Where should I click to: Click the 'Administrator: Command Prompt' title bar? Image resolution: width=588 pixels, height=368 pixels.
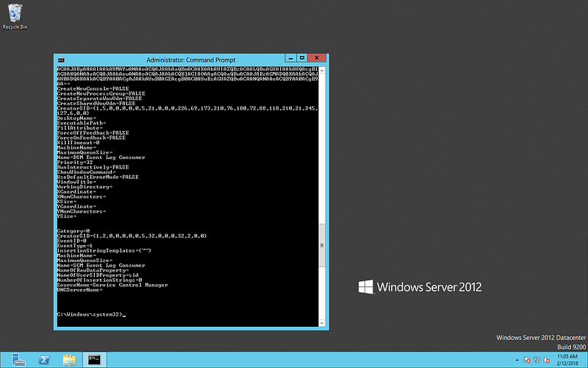point(191,60)
